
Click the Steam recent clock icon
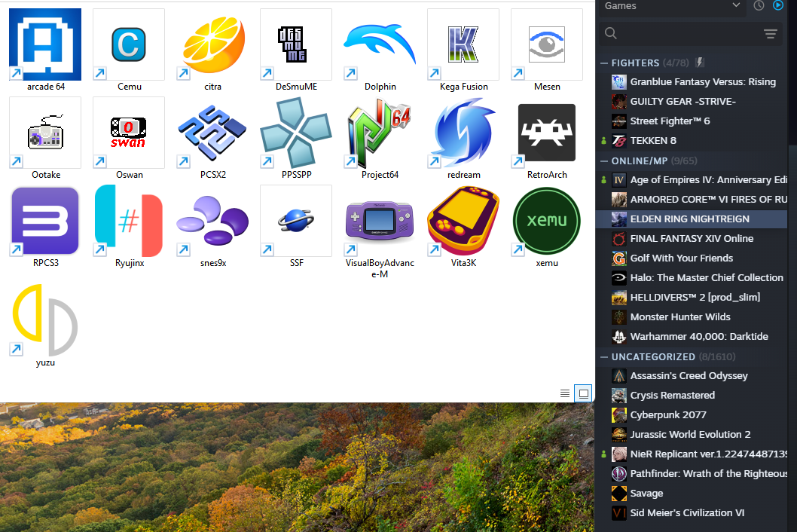[x=759, y=5]
